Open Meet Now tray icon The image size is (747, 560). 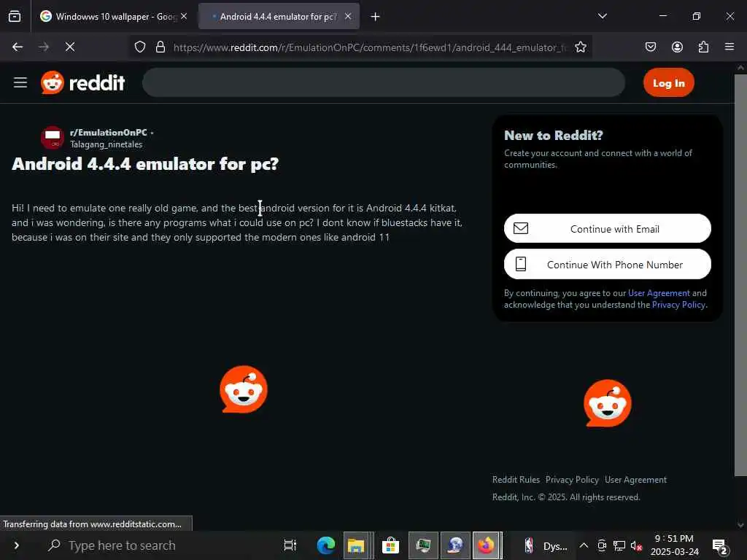click(602, 545)
